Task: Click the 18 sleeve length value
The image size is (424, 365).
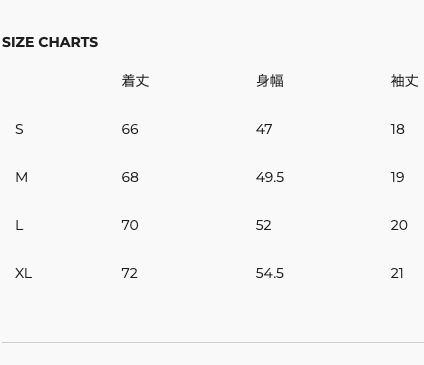Action: pyautogui.click(x=398, y=129)
